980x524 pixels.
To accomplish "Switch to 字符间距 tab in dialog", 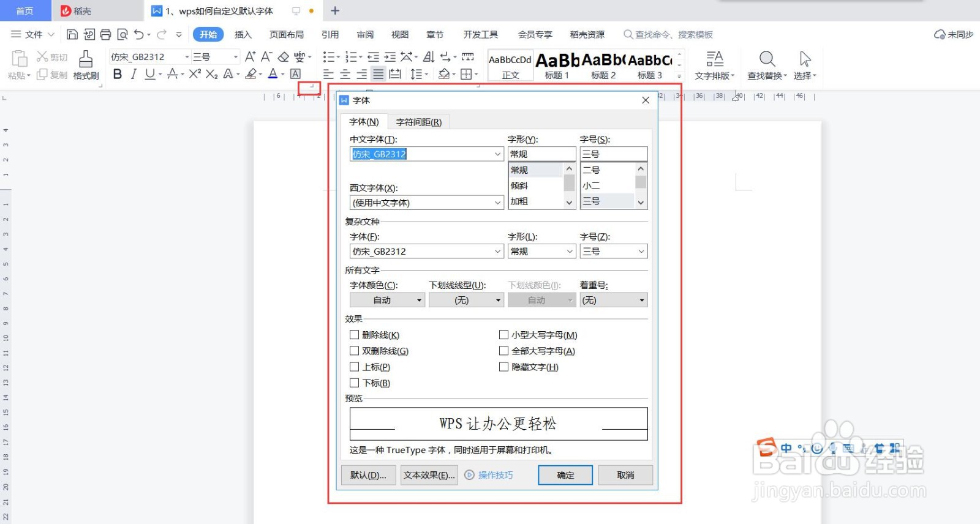I will (x=419, y=122).
